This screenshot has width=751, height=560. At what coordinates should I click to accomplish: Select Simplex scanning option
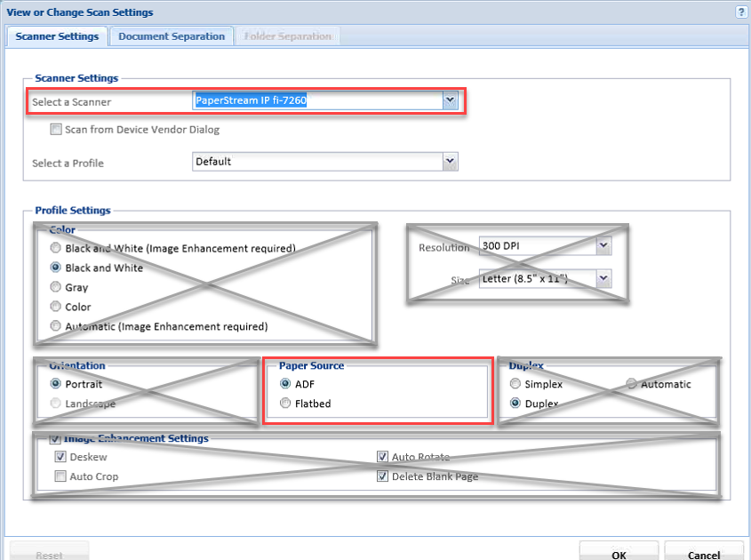click(515, 384)
